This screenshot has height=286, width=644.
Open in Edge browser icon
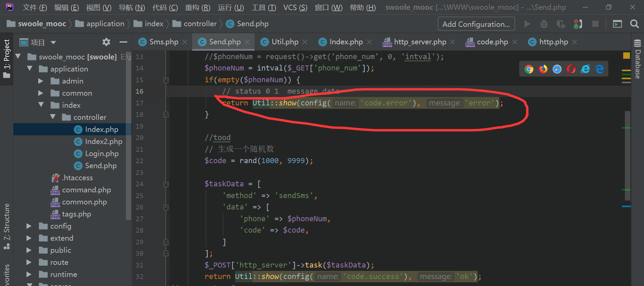coord(599,69)
